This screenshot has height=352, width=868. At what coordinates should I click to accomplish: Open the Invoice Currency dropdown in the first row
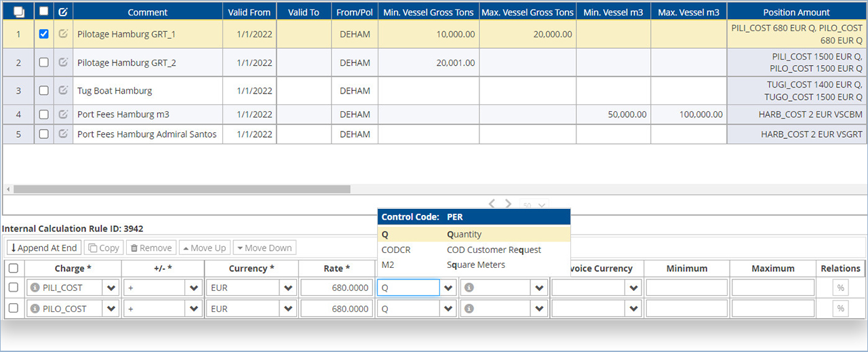point(633,288)
